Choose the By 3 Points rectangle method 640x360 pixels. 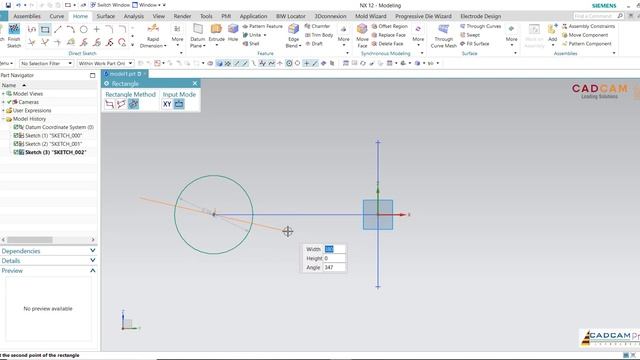[121, 104]
